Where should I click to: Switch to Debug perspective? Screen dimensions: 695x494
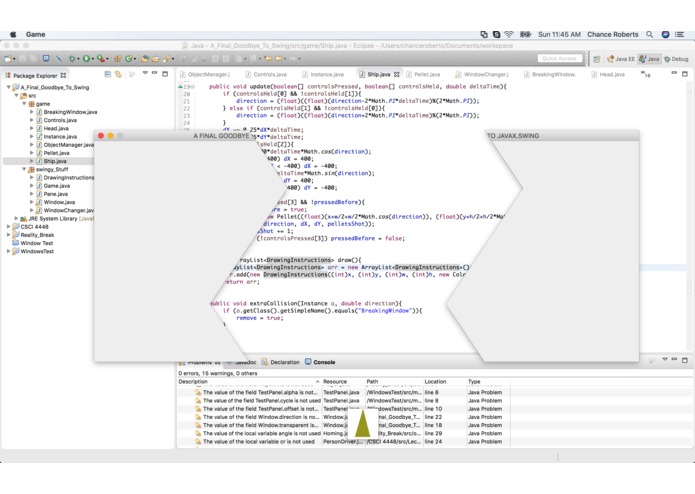point(676,59)
